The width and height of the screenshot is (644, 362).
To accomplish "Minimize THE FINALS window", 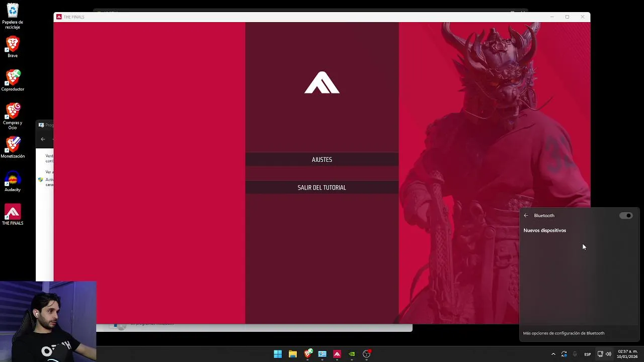I will (x=552, y=17).
